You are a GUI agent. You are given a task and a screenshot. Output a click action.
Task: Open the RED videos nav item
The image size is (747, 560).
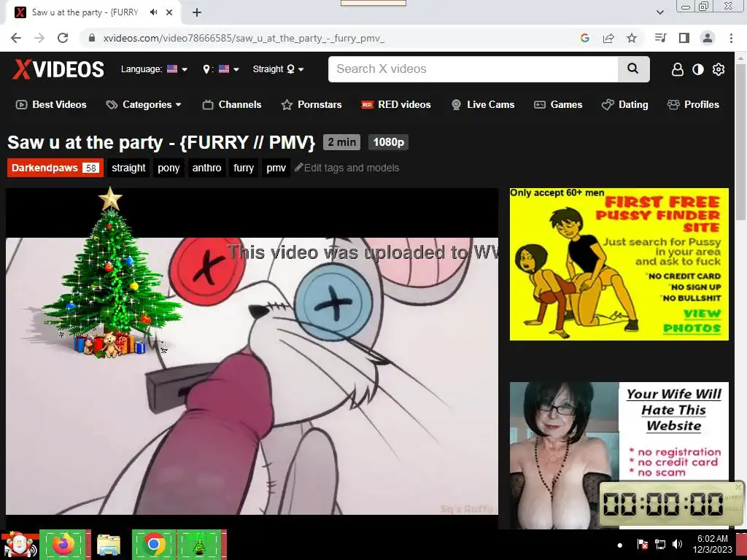396,105
